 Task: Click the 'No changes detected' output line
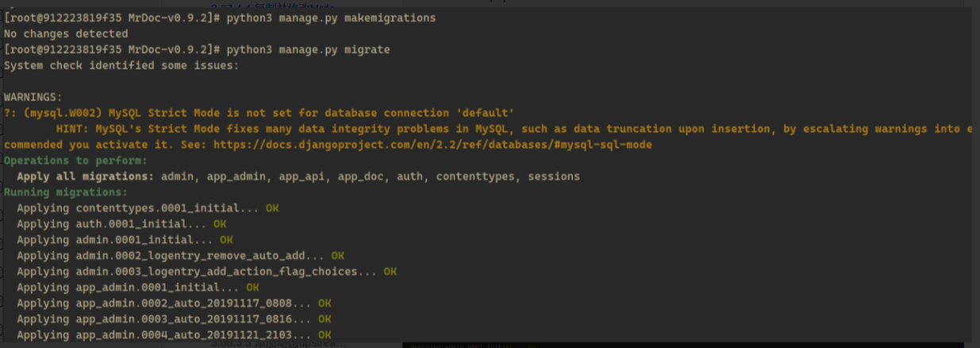pos(66,33)
